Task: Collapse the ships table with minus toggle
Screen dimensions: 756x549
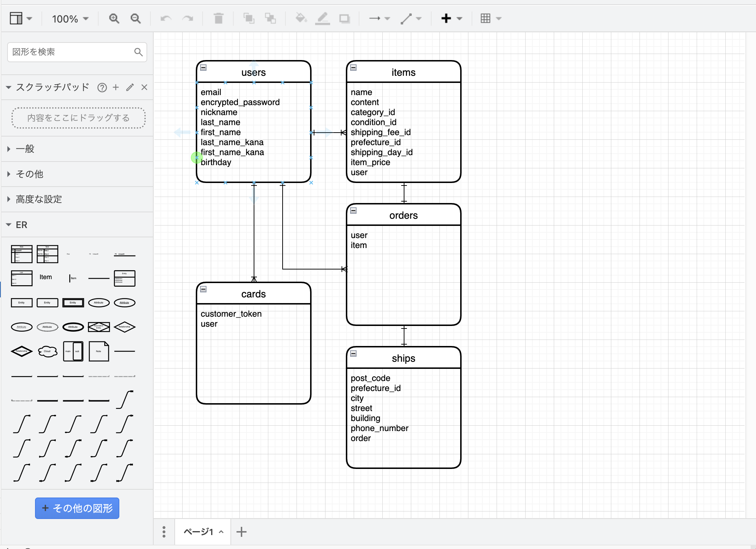Action: (x=353, y=353)
